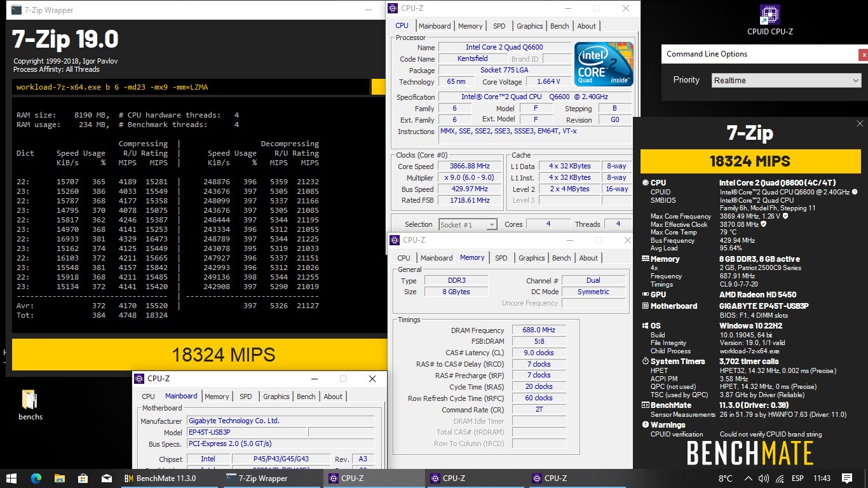
Task: Click the info icon beside CPUID 2.40GHz
Action: point(855,192)
